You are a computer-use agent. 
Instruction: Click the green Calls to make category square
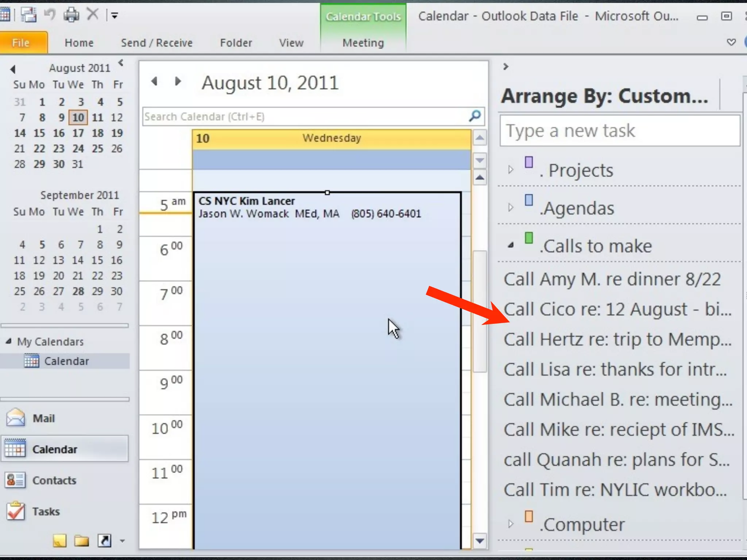[529, 238]
